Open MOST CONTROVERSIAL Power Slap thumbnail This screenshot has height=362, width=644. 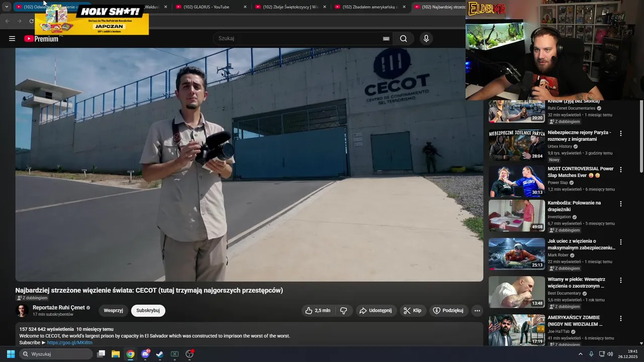click(517, 180)
